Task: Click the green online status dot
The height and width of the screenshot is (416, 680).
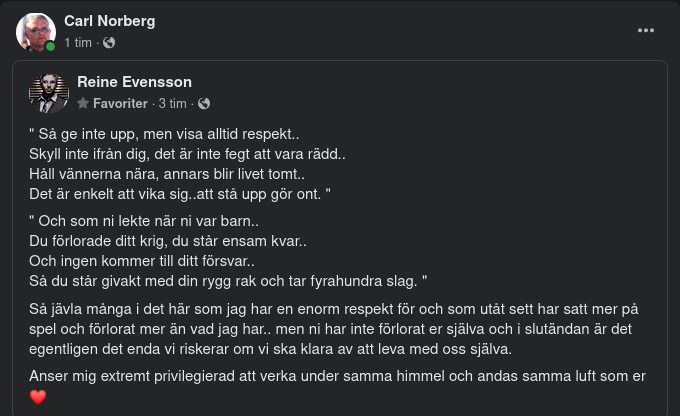Action: coord(50,46)
